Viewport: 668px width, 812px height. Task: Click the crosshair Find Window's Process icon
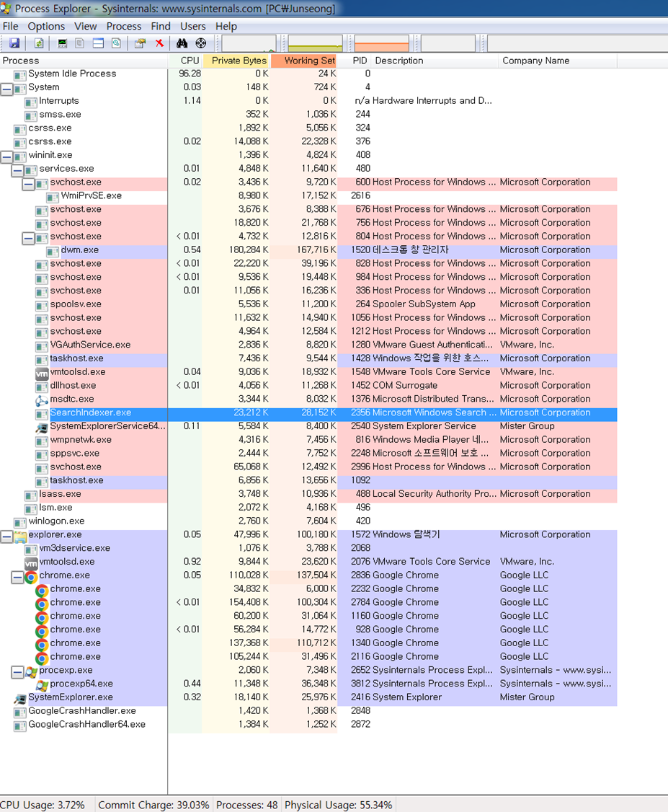point(201,43)
